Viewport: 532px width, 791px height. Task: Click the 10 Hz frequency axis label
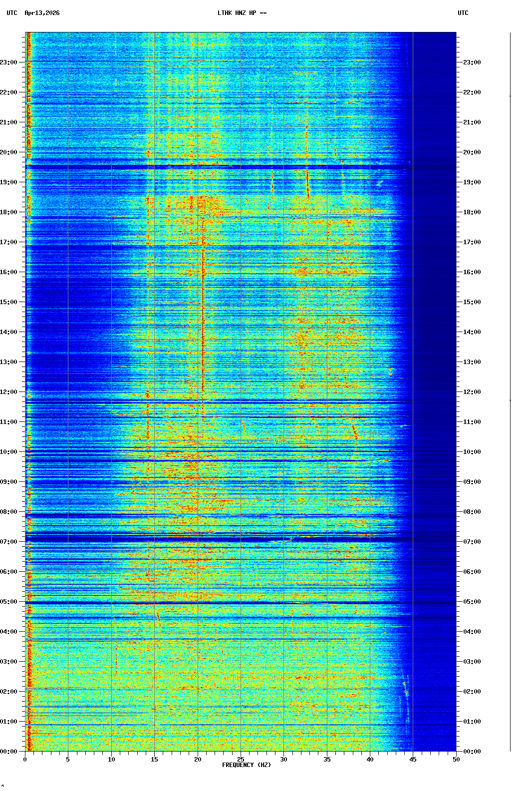[111, 760]
